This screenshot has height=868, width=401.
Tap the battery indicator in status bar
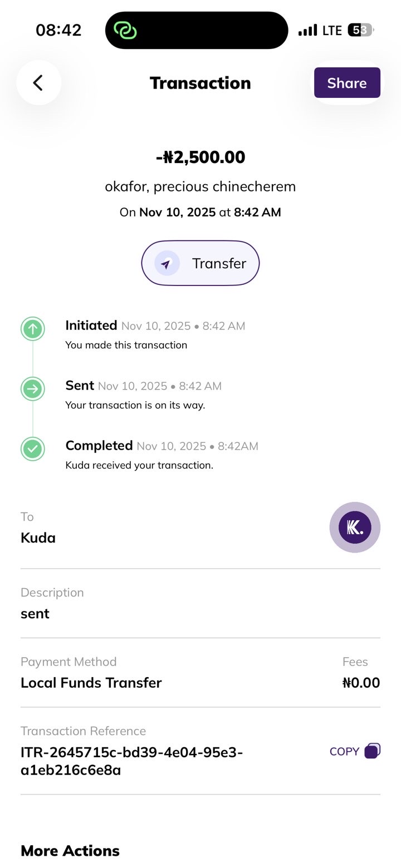click(360, 30)
